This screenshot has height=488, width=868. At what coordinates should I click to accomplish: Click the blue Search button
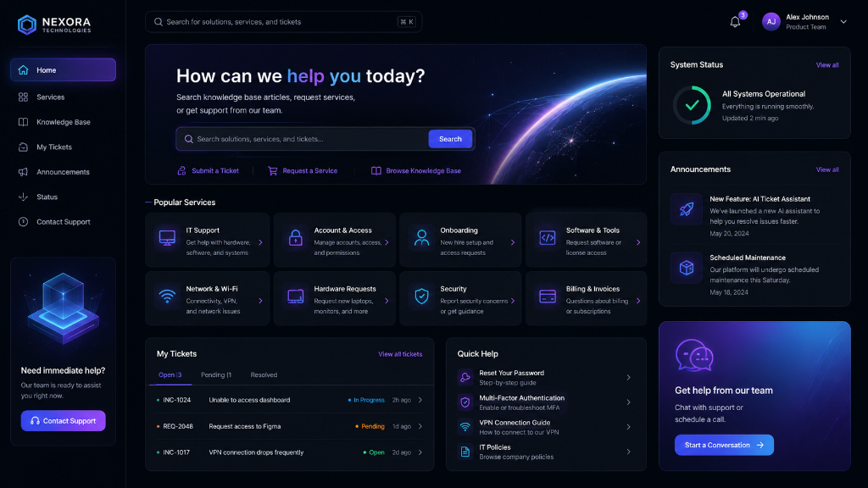[450, 139]
